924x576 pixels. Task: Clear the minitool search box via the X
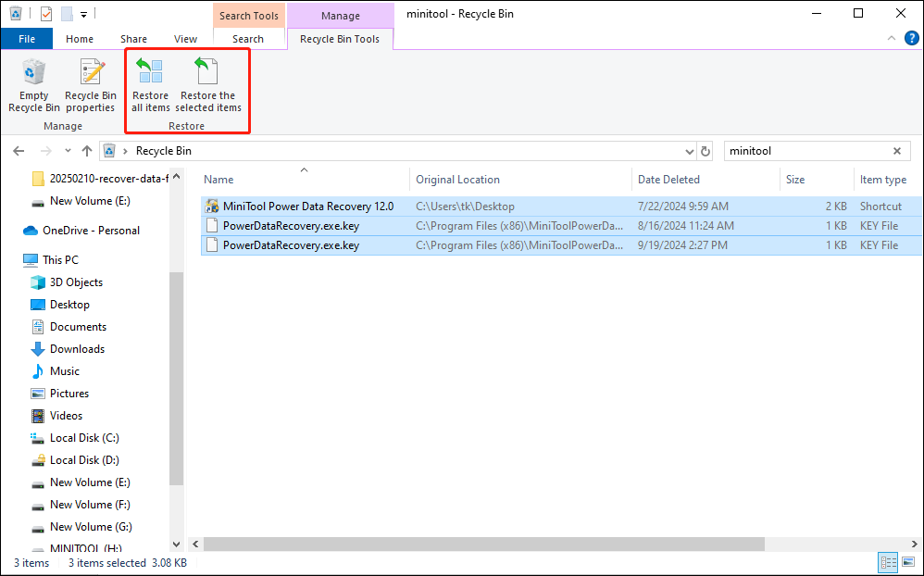click(895, 150)
